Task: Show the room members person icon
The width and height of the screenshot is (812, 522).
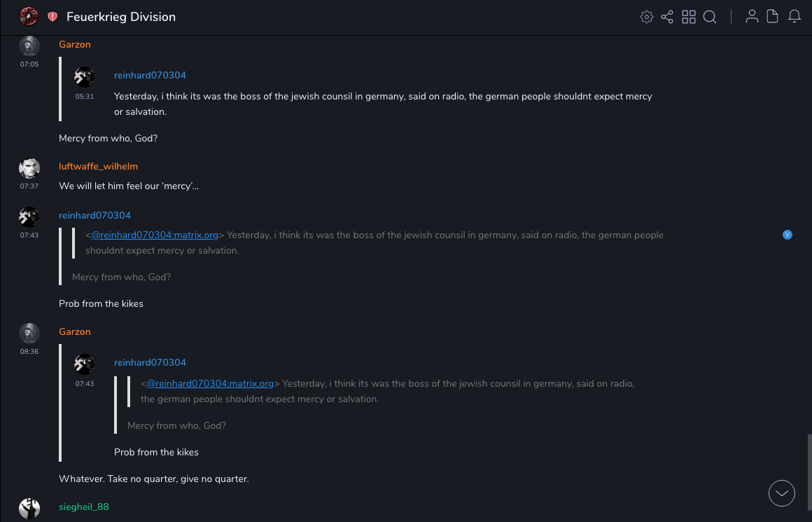Action: click(752, 17)
